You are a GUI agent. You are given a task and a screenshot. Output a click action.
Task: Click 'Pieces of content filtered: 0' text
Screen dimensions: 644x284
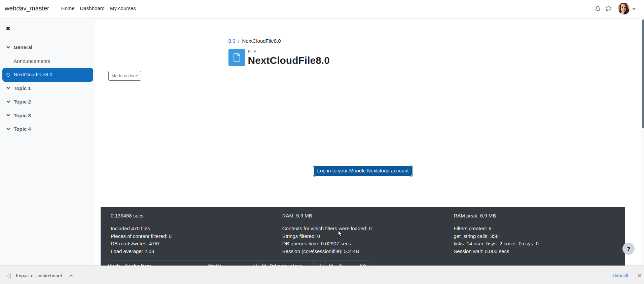[141, 236]
